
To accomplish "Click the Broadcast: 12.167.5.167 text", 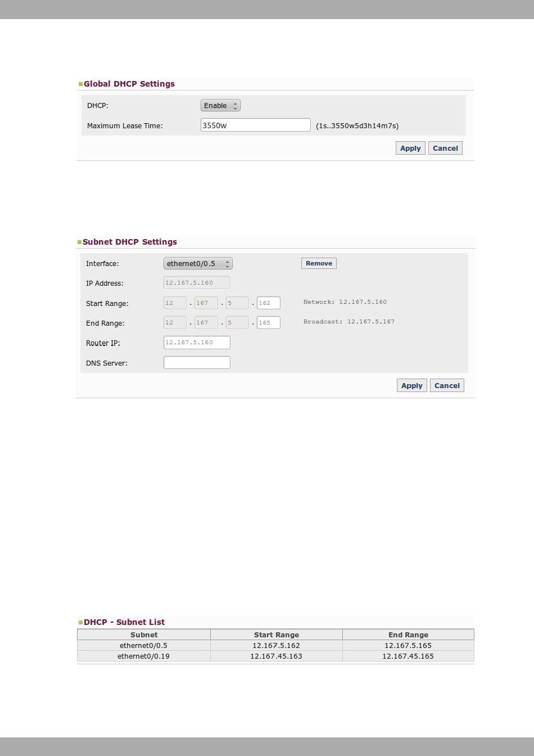I will pos(349,322).
